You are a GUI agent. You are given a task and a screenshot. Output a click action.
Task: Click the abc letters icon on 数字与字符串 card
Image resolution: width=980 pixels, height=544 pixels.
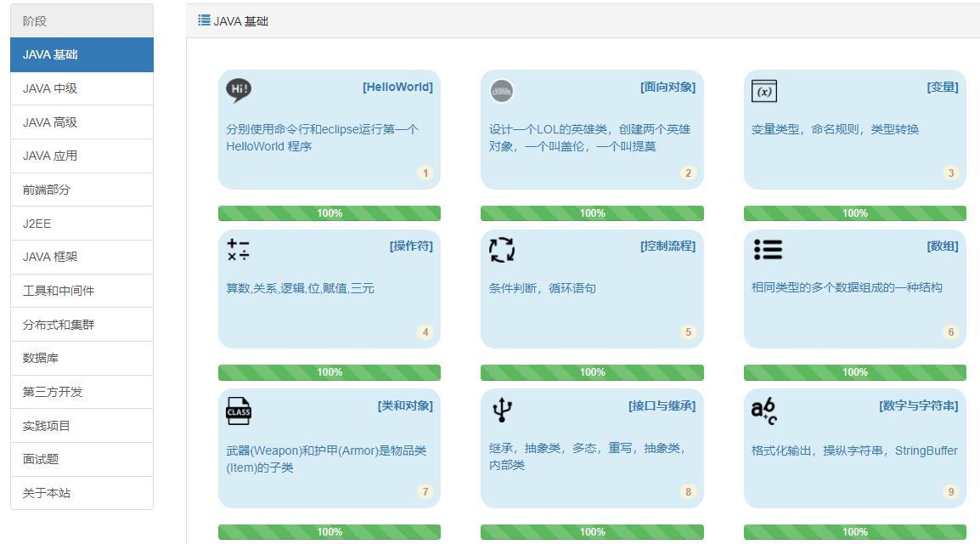click(763, 411)
